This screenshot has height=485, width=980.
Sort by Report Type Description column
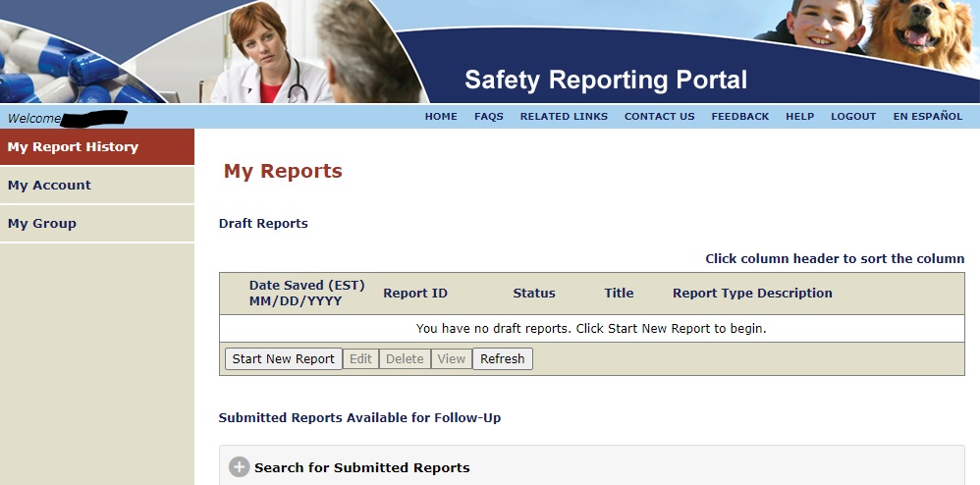tap(752, 293)
